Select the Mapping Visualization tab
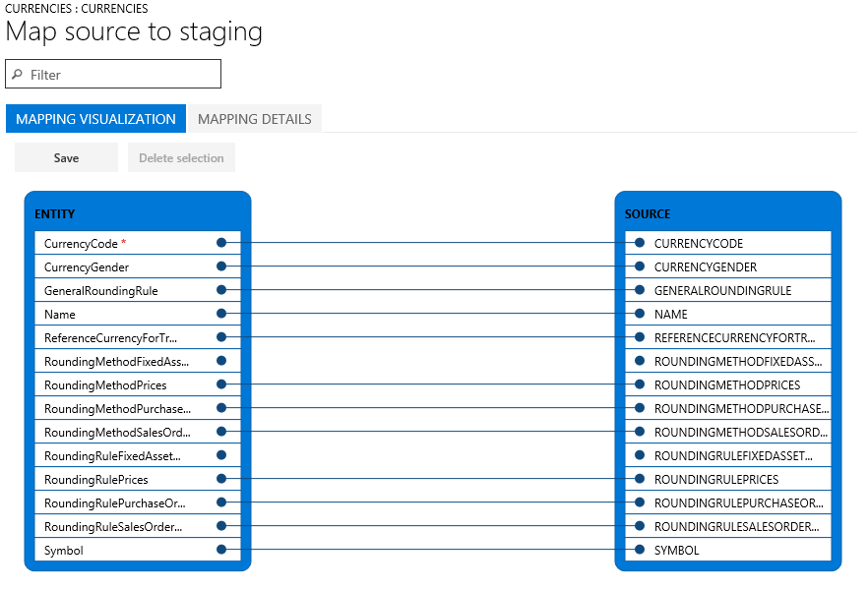 pyautogui.click(x=94, y=118)
